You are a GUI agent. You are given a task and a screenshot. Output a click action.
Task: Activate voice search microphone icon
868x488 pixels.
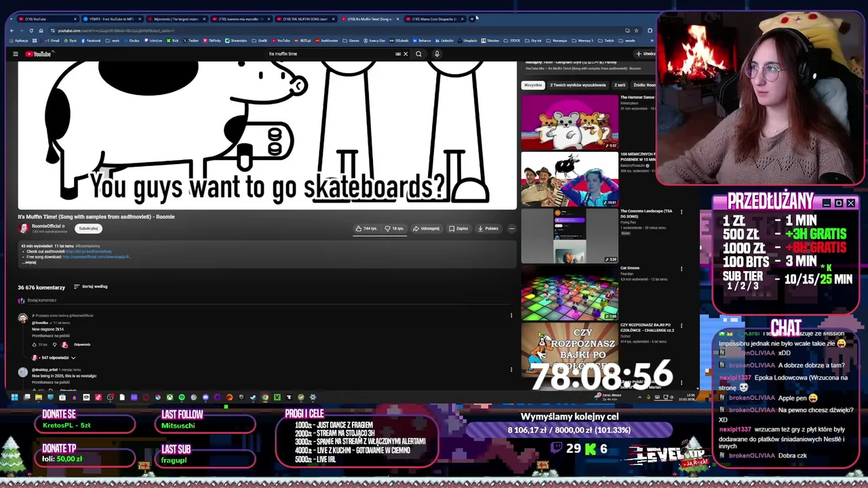(x=437, y=54)
